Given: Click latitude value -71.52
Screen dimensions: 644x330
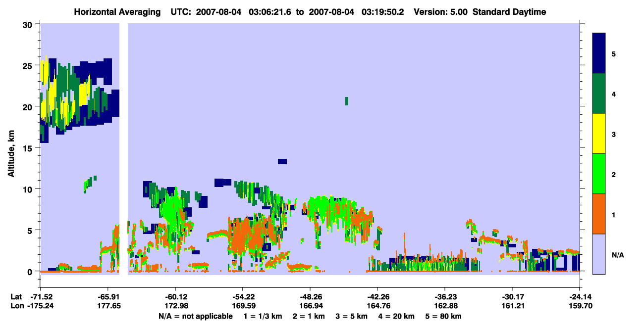Looking at the screenshot, I should [41, 297].
